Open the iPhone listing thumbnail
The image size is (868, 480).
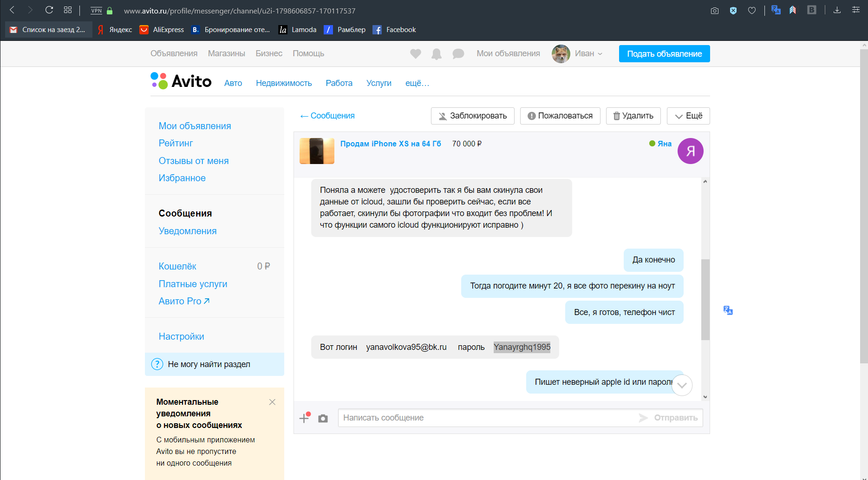pos(317,151)
